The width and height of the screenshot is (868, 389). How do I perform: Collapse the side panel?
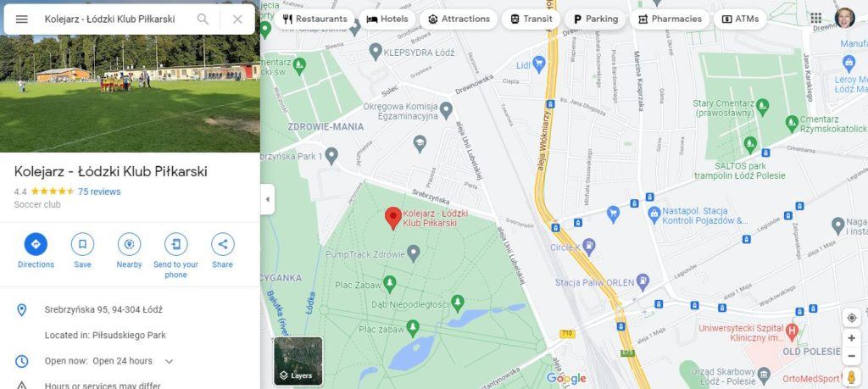tap(267, 199)
